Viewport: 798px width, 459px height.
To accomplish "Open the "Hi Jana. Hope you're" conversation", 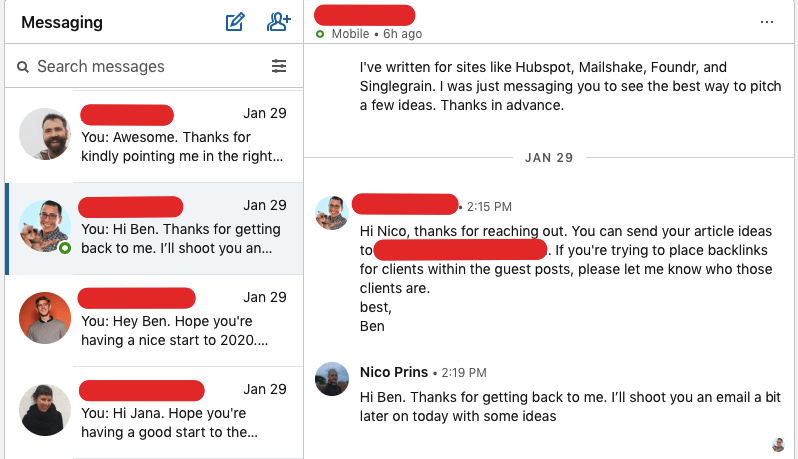I will [x=180, y=413].
